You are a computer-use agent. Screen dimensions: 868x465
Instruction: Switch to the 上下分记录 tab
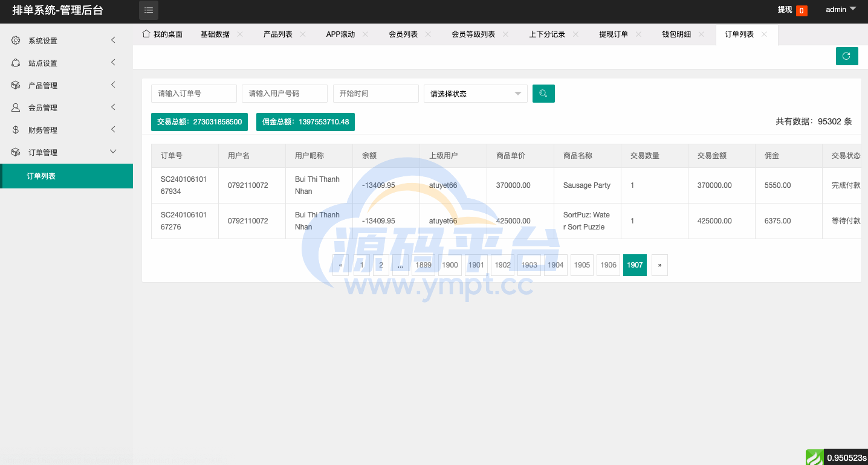547,34
